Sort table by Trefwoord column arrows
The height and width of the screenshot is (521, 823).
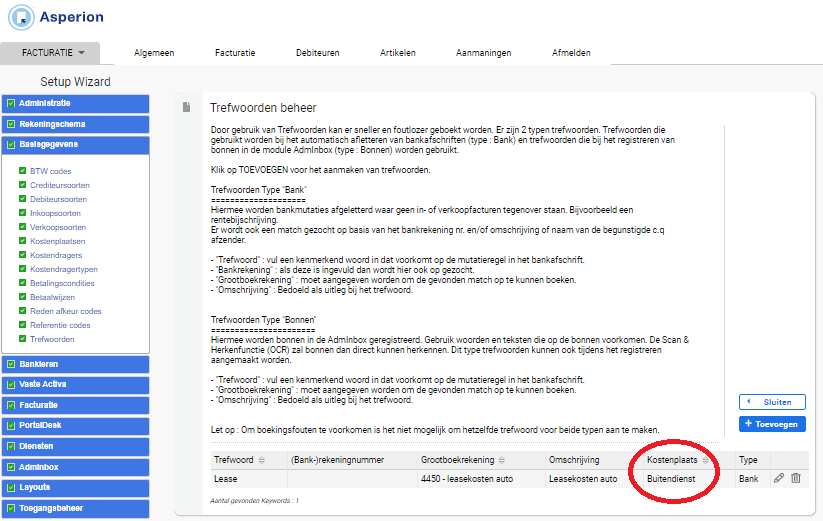click(x=261, y=460)
